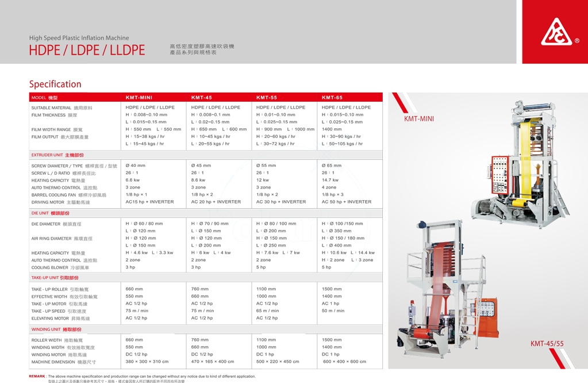Click 'H : 30~90 kgs / hr' value

coord(341,136)
